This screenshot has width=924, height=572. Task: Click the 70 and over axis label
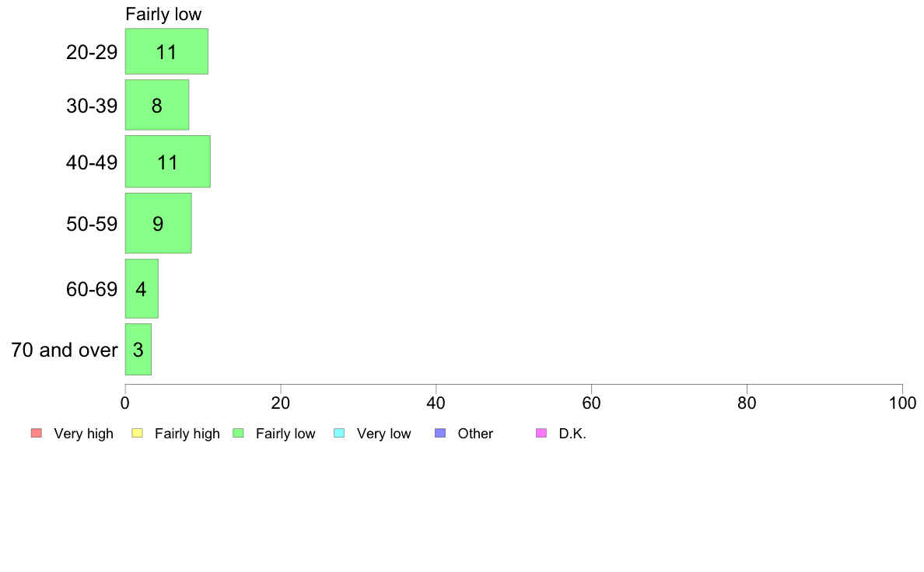coord(65,350)
